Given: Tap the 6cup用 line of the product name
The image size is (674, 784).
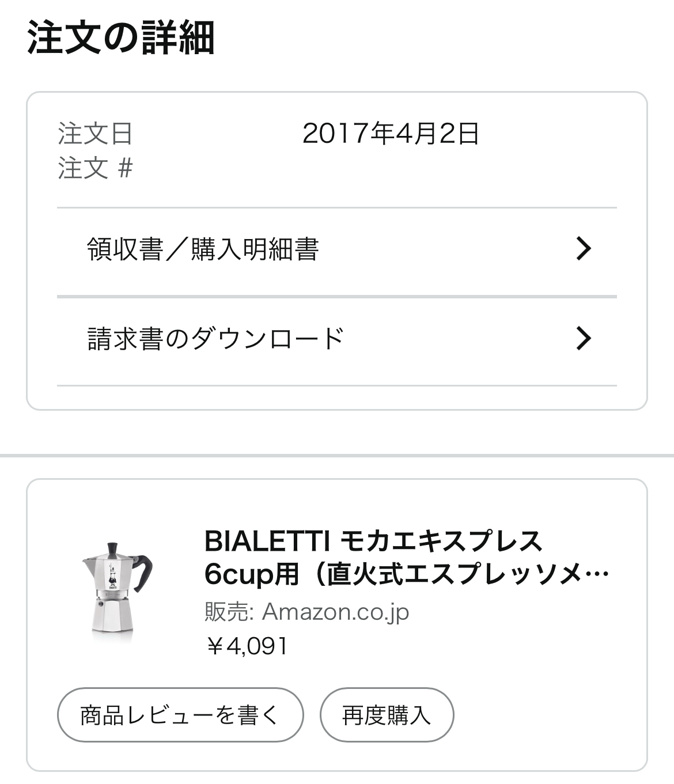Looking at the screenshot, I should click(251, 574).
